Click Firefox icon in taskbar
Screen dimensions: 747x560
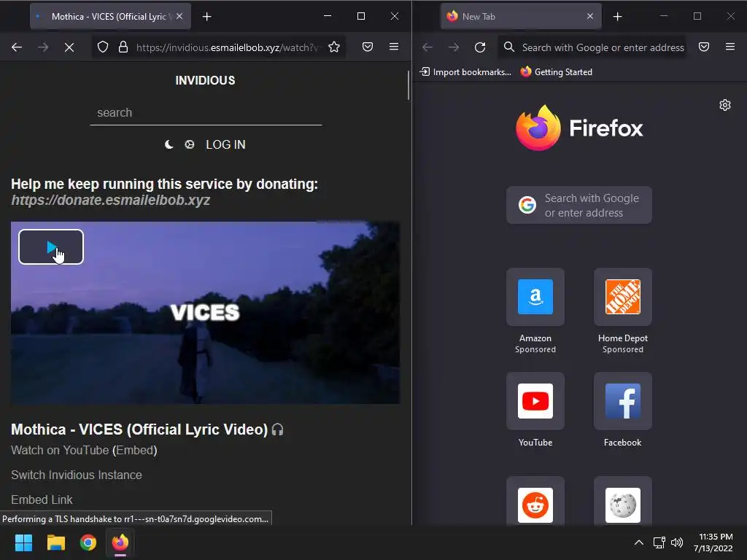point(120,542)
